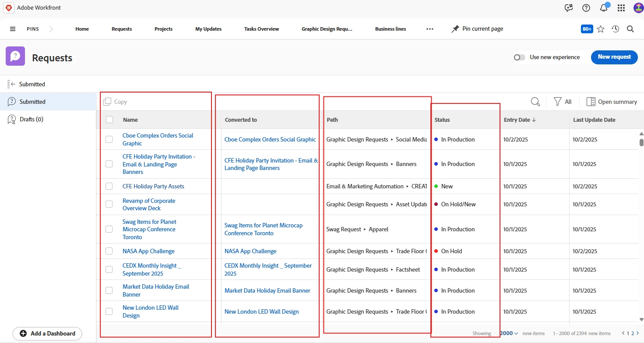Screen dimensions: 644x343
Task: Open the feedback chat icon
Action: click(x=569, y=7)
